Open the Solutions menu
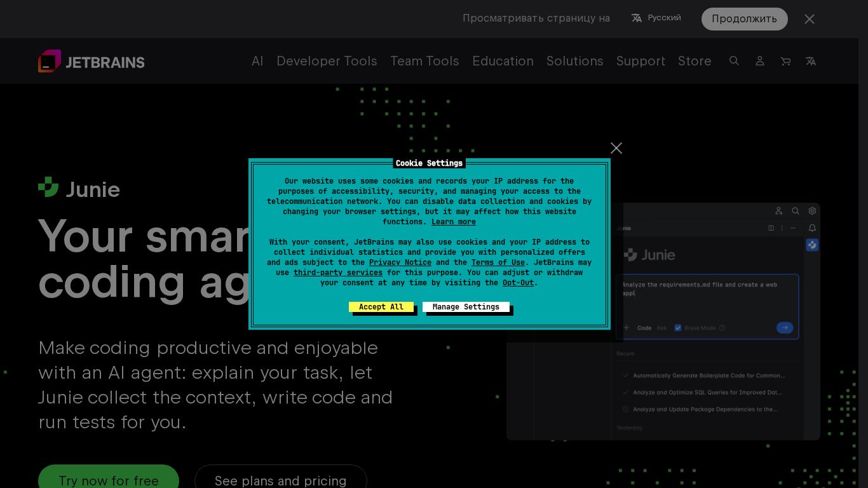This screenshot has height=488, width=868. point(575,61)
